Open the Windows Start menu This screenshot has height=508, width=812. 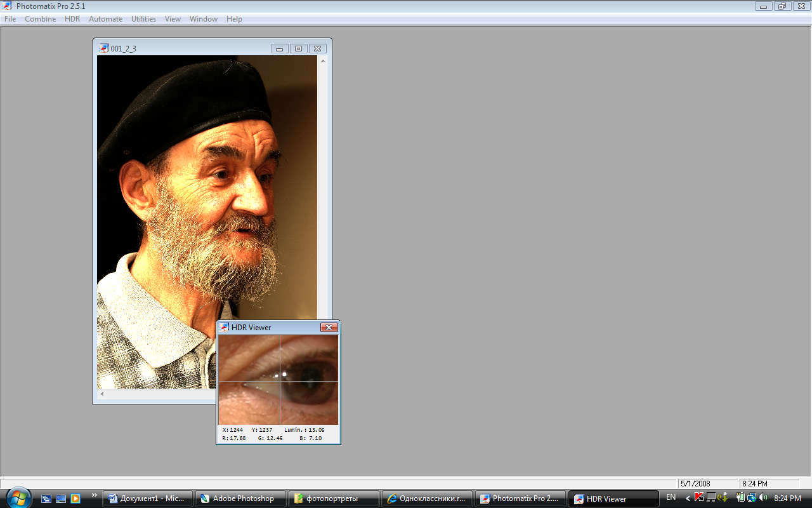tap(18, 498)
